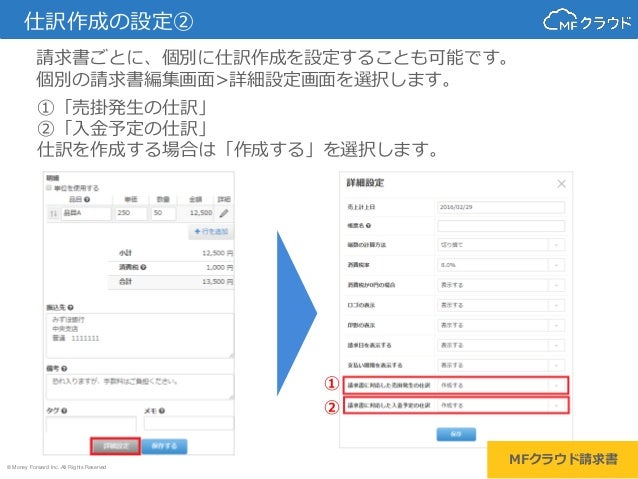This screenshot has height=479, width=638.
Task: Click the ＋行を追加 button
Action: tap(211, 232)
